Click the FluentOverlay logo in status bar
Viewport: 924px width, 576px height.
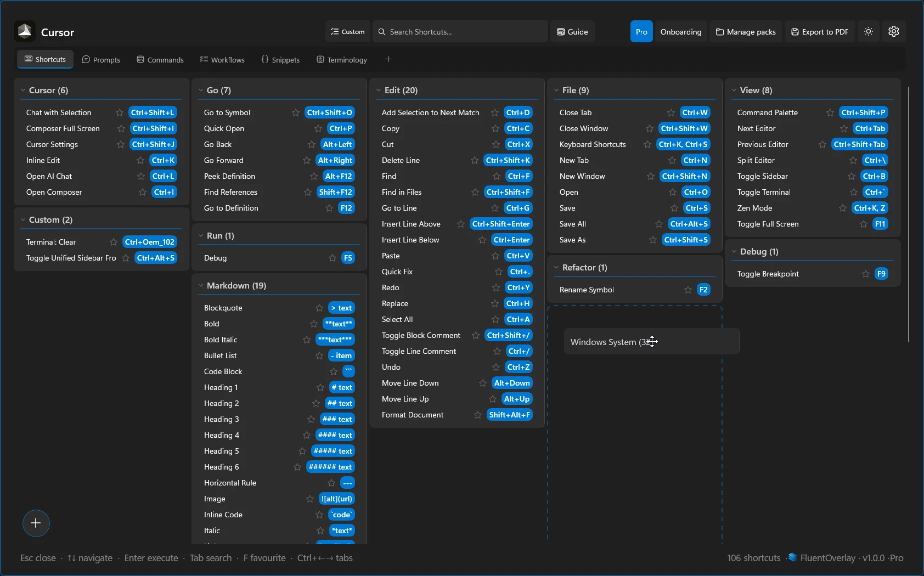tap(792, 558)
